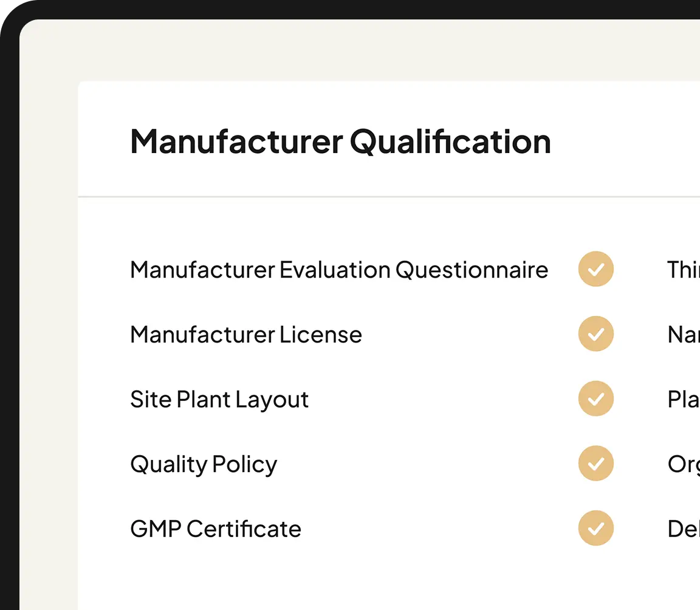Select the cut-off item starting with "Na"

tap(684, 335)
